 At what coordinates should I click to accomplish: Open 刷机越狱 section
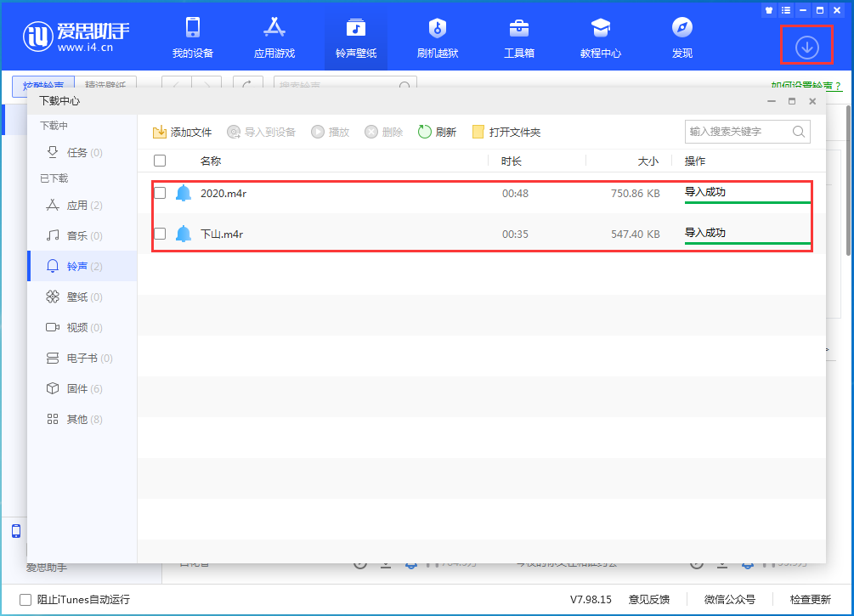438,37
